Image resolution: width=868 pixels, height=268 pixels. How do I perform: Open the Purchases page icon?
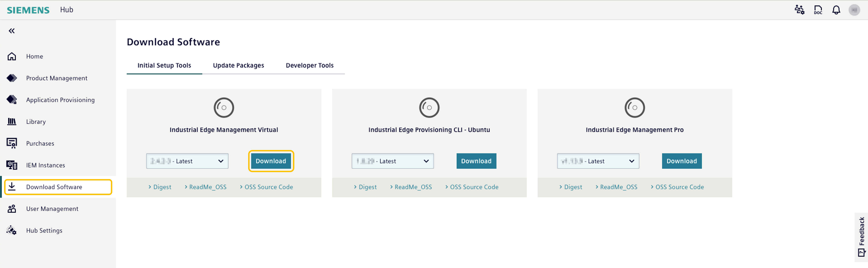coord(12,143)
